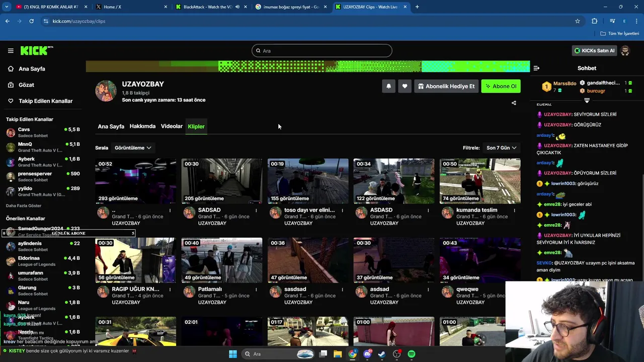Open options menu for toso dayı clip
The height and width of the screenshot is (362, 644).
pyautogui.click(x=342, y=211)
